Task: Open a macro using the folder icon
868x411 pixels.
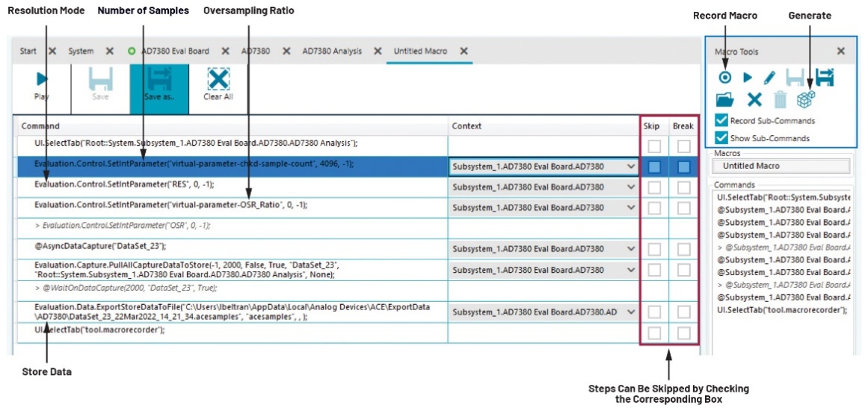Action: pos(724,99)
